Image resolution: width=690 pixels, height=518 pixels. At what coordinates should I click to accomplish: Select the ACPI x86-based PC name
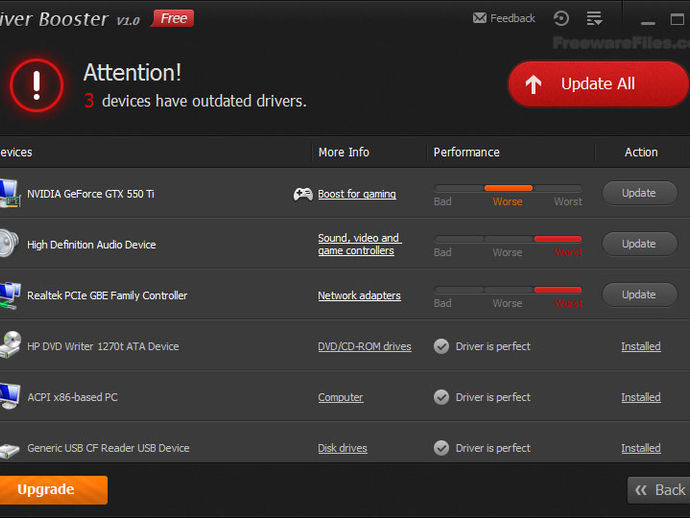coord(73,397)
